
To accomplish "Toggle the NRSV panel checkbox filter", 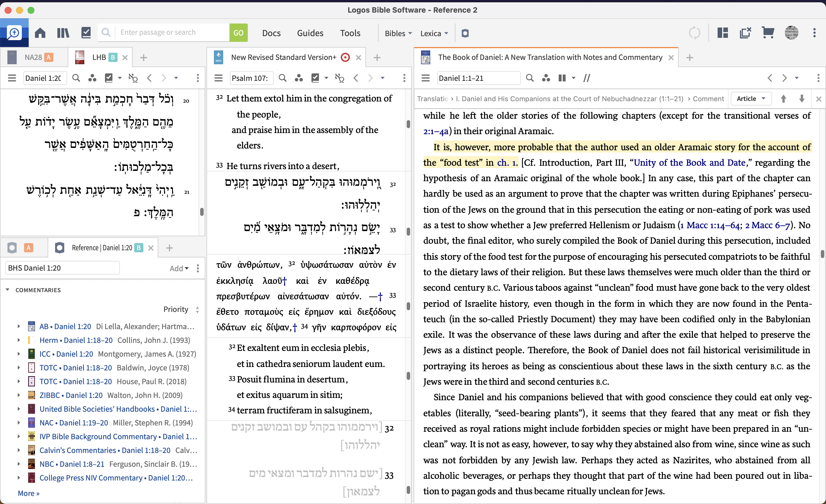I will coord(315,78).
